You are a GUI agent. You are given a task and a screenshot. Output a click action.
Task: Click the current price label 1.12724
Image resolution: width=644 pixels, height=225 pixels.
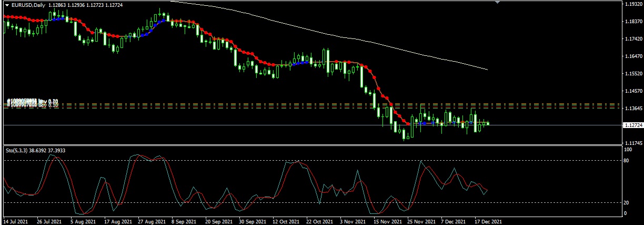(632, 125)
